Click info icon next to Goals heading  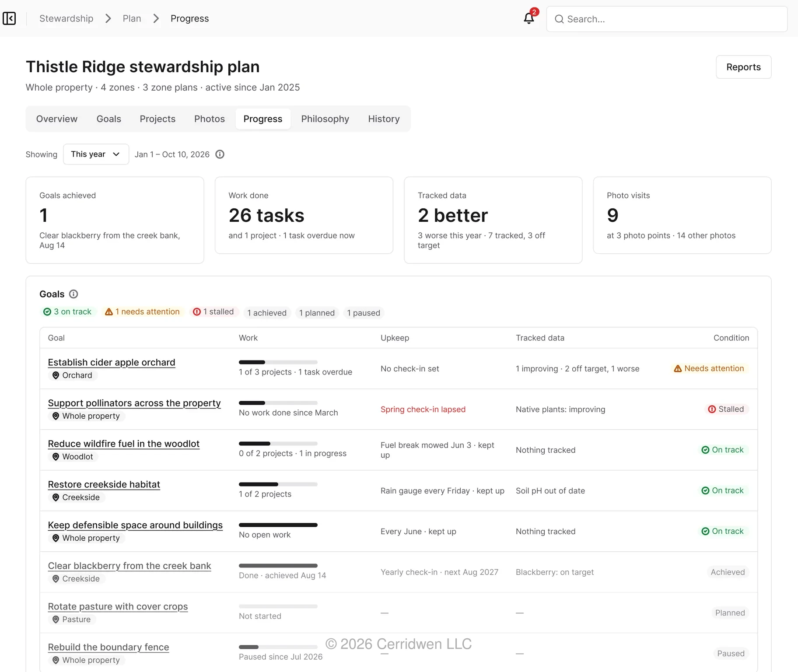pyautogui.click(x=73, y=294)
